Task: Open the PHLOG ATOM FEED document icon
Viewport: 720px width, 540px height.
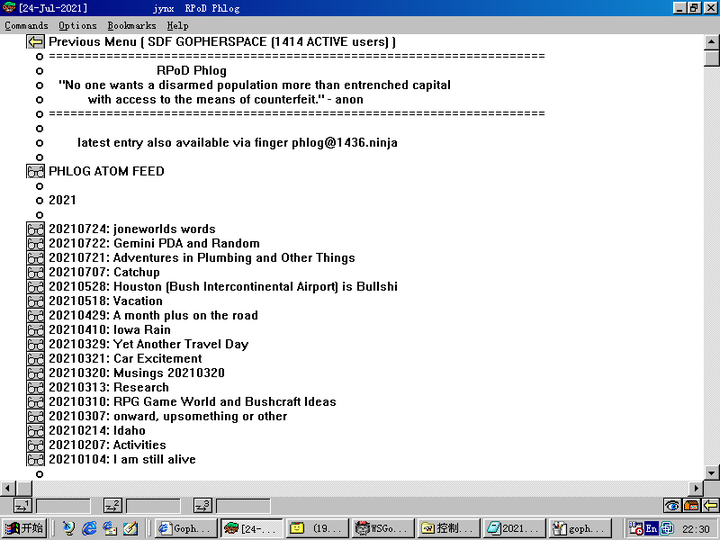Action: point(36,171)
